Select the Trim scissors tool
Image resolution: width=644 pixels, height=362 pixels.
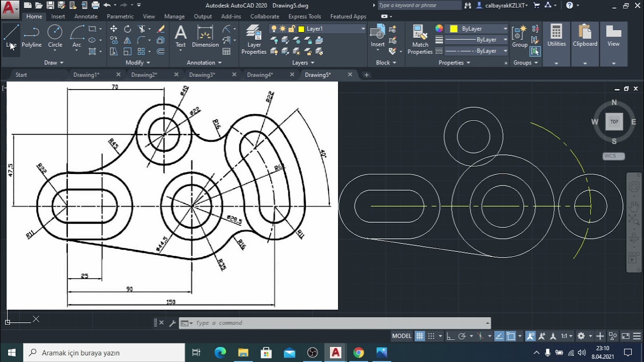(x=141, y=29)
